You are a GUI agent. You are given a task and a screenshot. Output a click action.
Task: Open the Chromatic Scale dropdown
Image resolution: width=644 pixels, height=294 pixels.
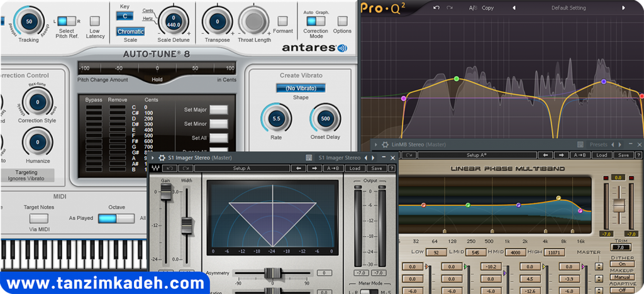(x=131, y=31)
